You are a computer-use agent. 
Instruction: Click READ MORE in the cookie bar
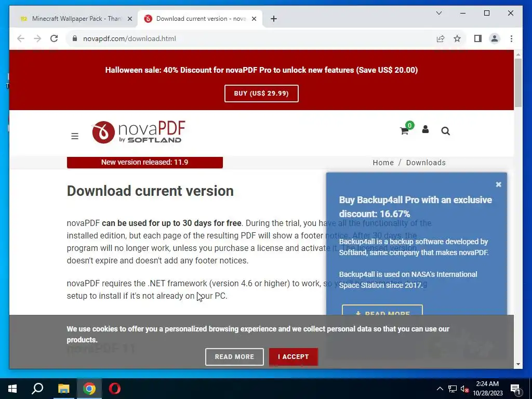point(234,356)
